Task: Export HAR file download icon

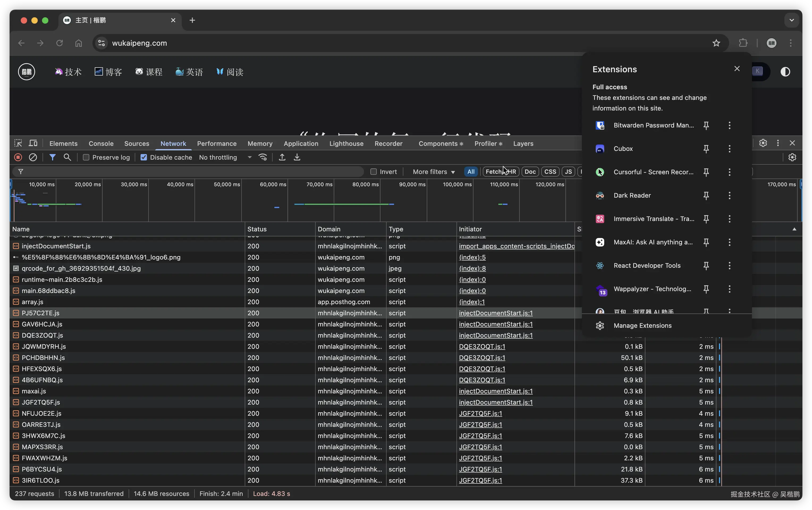Action: (x=297, y=157)
